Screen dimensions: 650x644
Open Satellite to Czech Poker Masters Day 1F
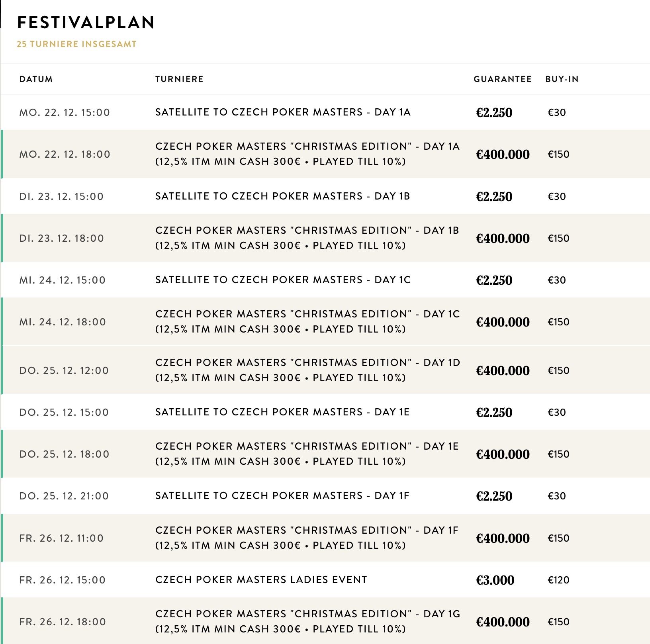coord(282,496)
